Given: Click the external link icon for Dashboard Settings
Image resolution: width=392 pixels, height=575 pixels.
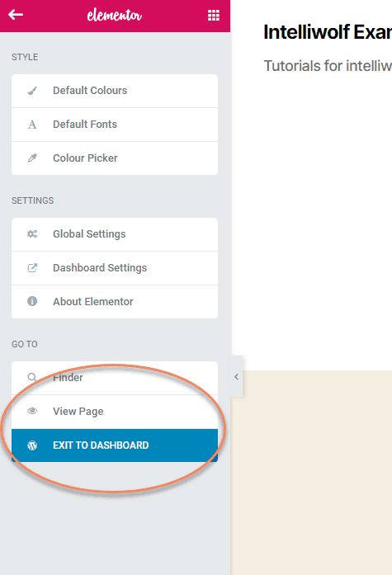Looking at the screenshot, I should pyautogui.click(x=32, y=267).
